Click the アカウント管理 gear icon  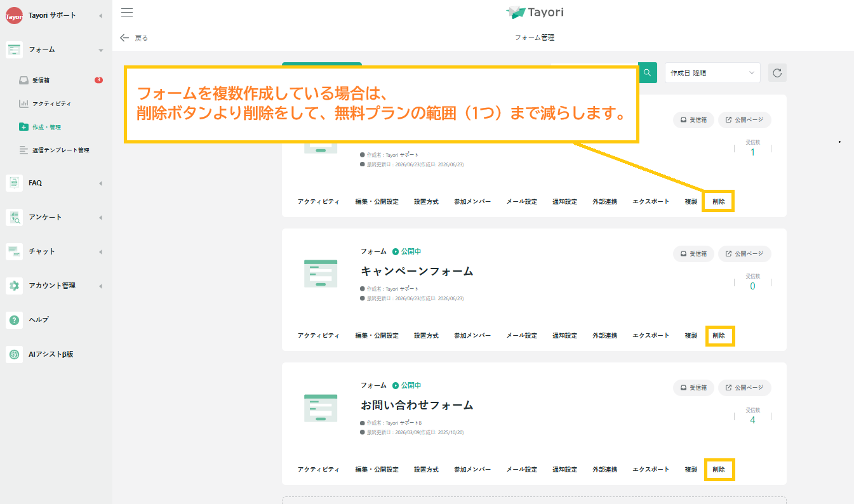[x=14, y=286]
